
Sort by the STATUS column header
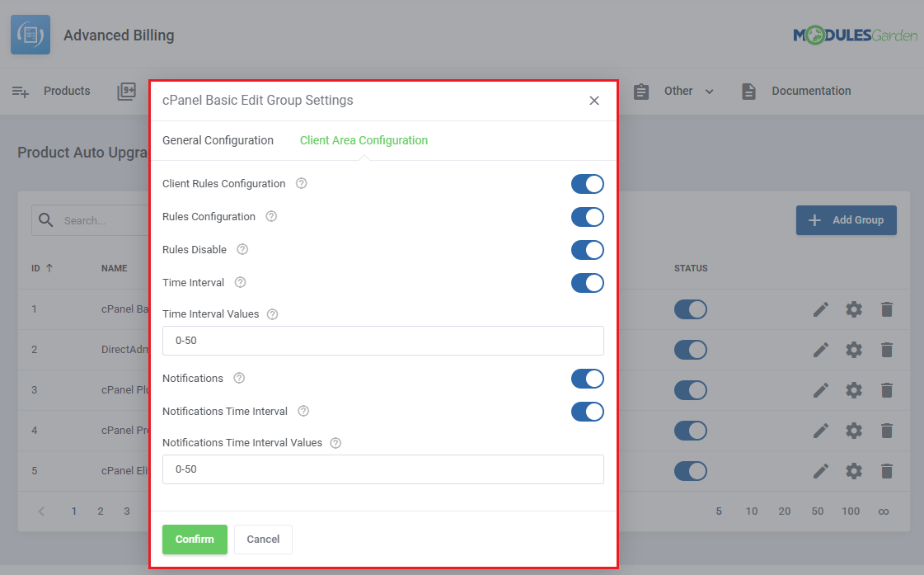(x=691, y=268)
